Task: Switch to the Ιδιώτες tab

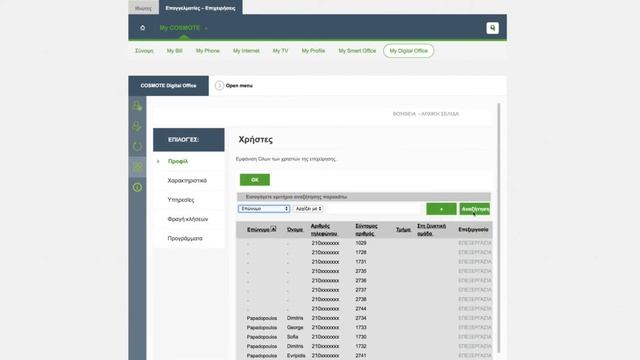Action: point(143,8)
